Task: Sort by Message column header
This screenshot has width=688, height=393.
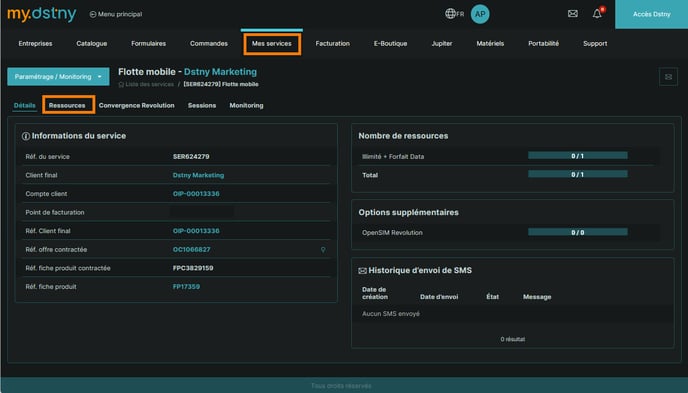Action: (x=537, y=297)
